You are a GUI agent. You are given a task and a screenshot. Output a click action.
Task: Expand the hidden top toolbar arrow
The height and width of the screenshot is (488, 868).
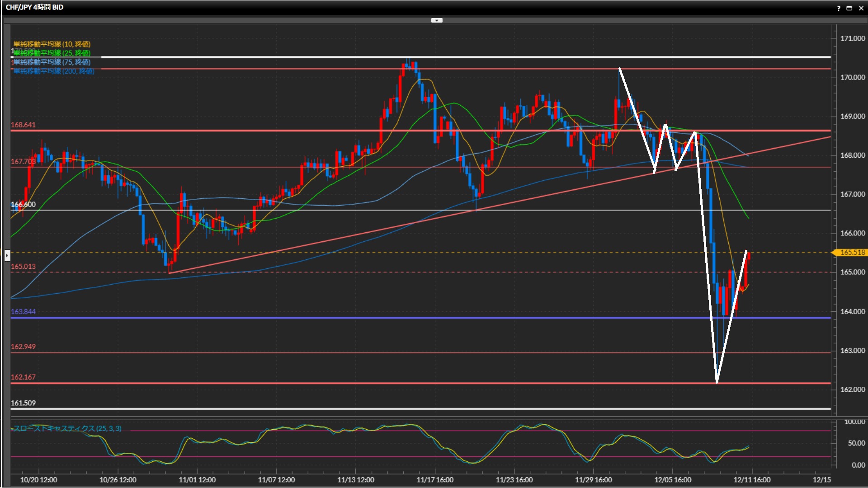436,20
